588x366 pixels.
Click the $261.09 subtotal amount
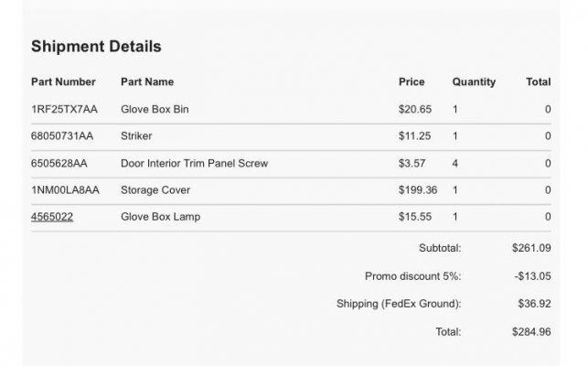point(531,248)
